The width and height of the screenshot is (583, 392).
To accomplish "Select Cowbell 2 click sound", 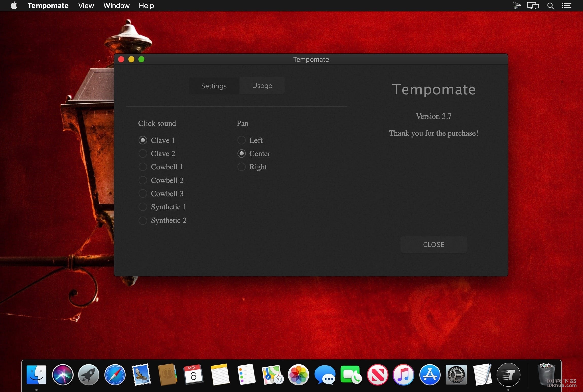I will 161,180.
